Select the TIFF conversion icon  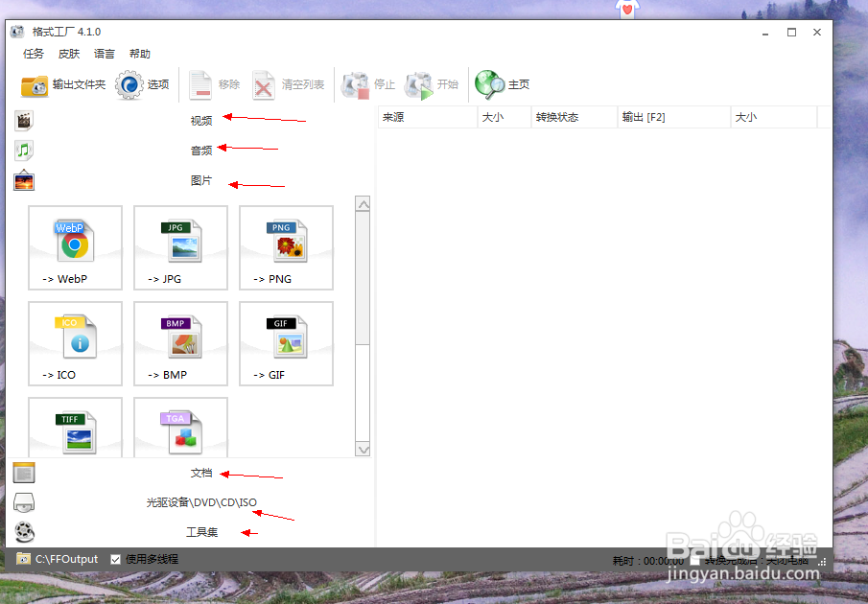point(75,428)
